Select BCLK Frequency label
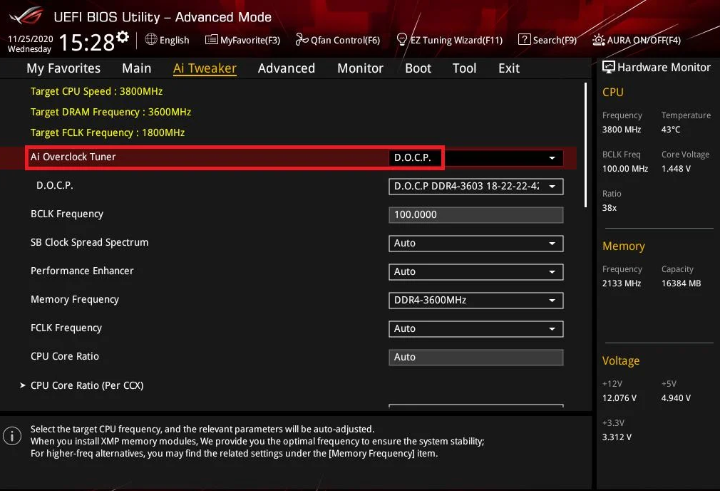Viewport: 720px width, 491px height. click(x=67, y=214)
